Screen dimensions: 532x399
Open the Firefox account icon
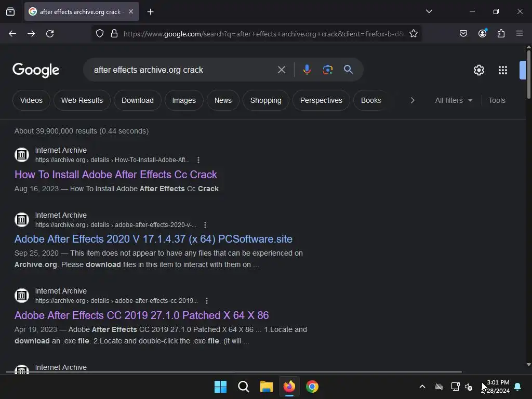pyautogui.click(x=482, y=33)
